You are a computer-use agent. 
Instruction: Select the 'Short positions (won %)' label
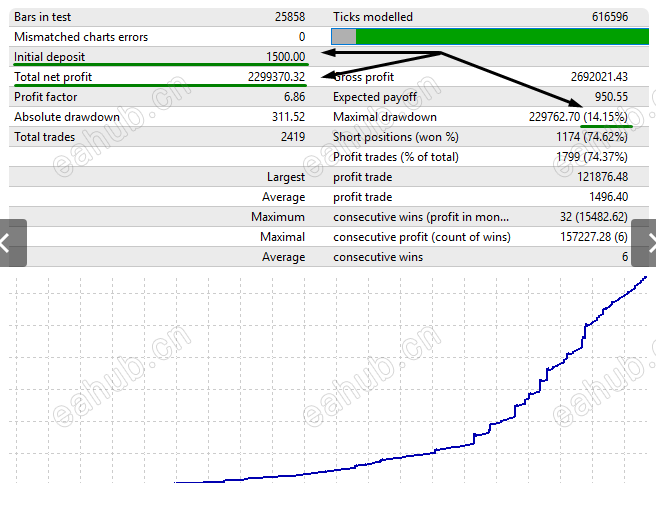(396, 137)
